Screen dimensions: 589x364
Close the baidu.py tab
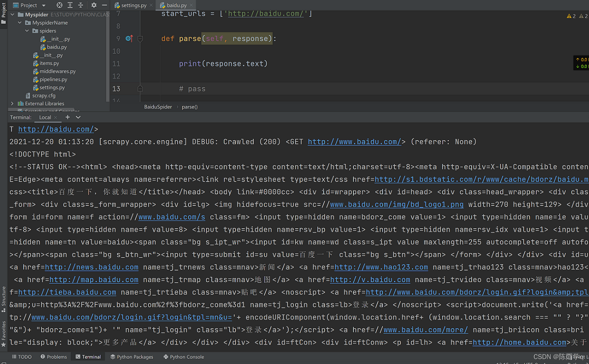pos(191,5)
